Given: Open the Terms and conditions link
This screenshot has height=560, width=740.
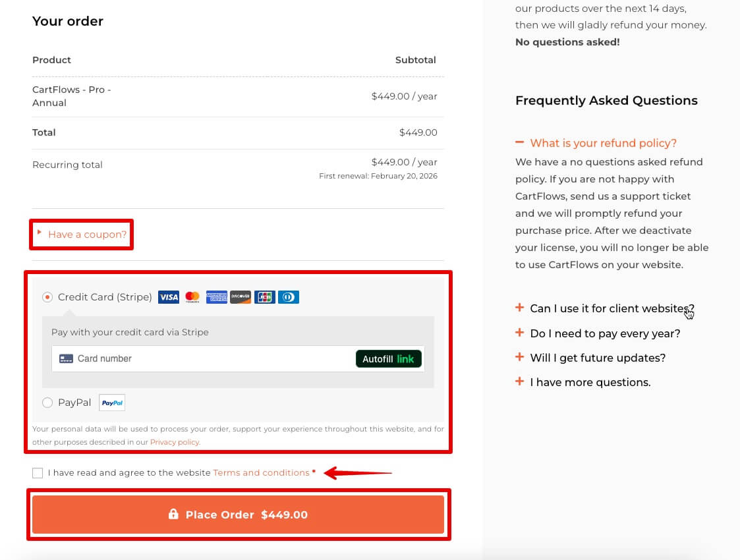Looking at the screenshot, I should click(261, 473).
